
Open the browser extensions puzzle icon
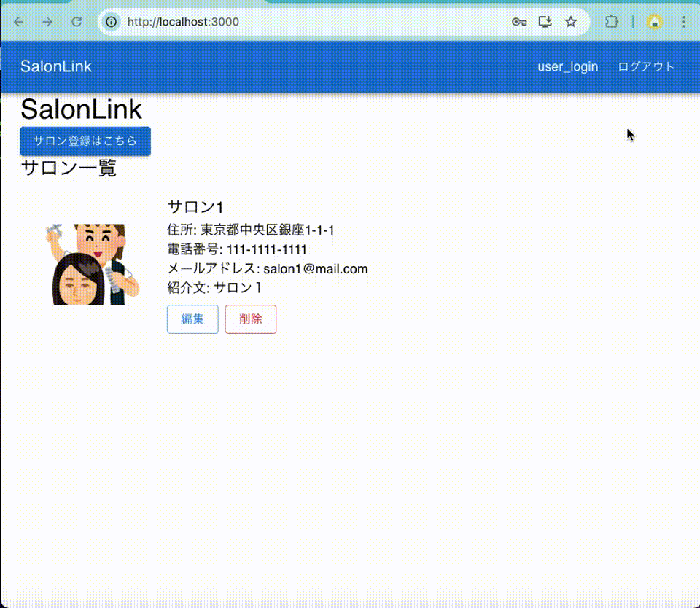coord(612,22)
